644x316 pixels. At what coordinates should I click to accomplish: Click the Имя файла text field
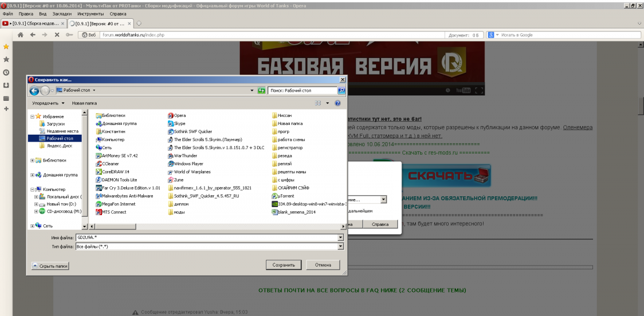point(207,237)
